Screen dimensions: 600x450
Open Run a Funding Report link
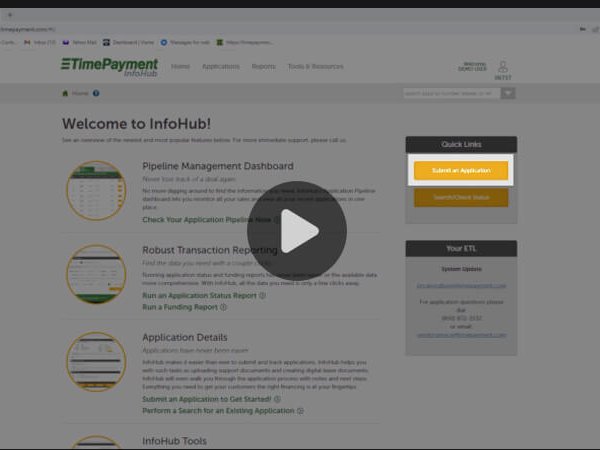180,307
